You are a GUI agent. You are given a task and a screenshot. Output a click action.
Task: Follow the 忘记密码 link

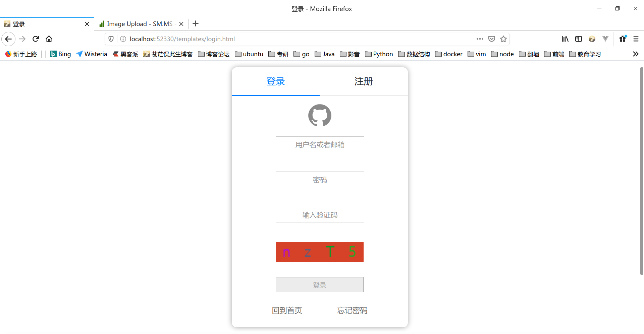tap(352, 311)
